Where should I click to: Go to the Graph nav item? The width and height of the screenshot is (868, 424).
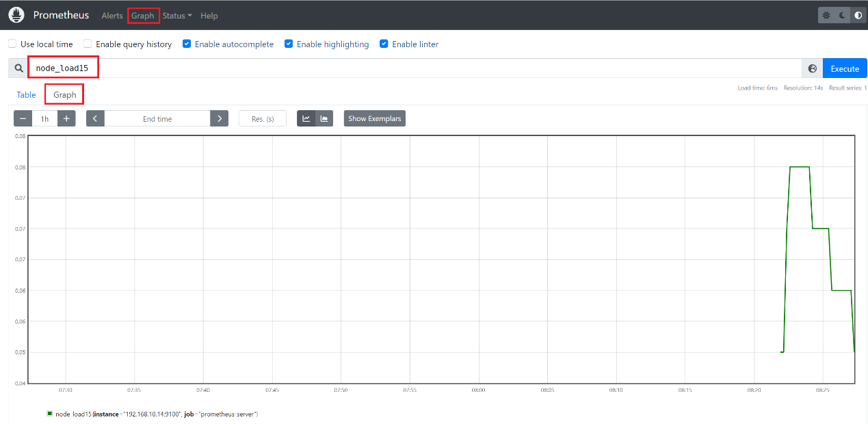coord(143,16)
